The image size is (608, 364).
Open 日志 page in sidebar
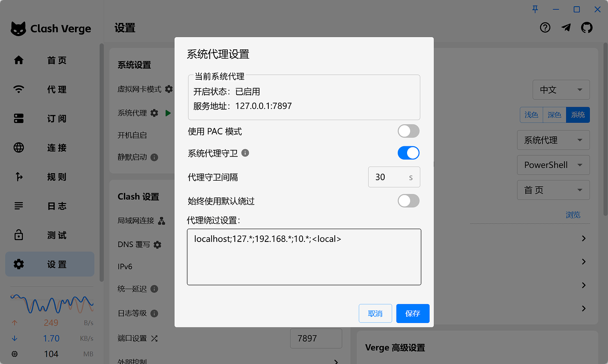(50, 206)
